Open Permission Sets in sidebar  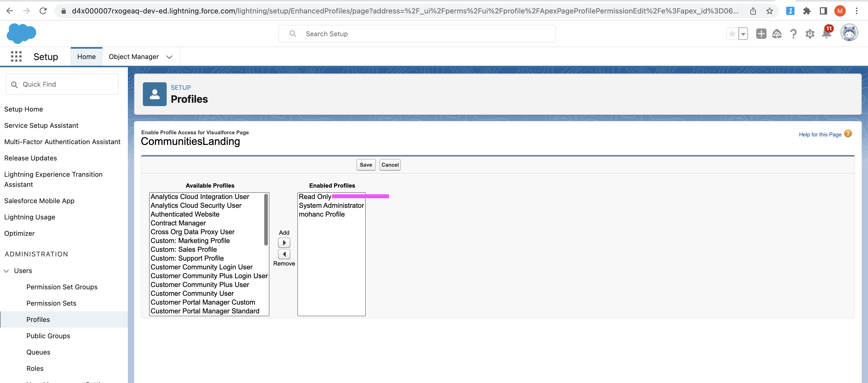pyautogui.click(x=51, y=303)
